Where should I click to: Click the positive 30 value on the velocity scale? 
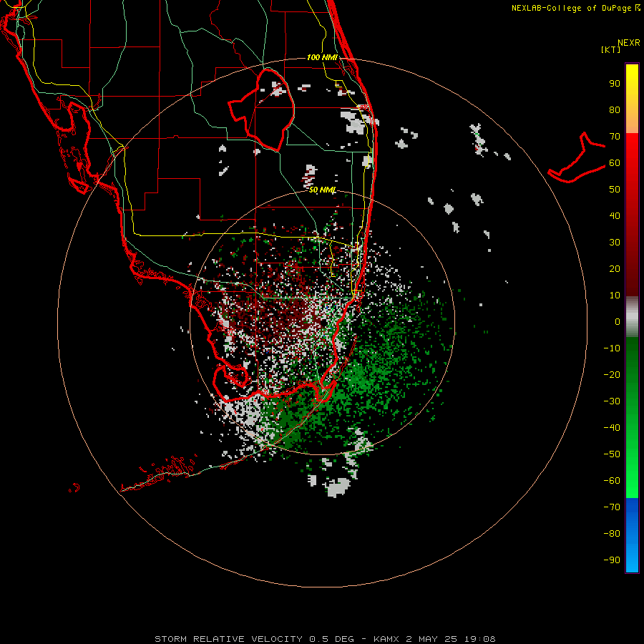point(615,243)
